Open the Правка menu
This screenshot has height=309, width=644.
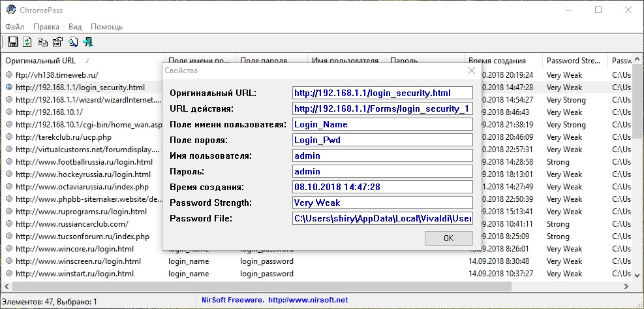click(46, 27)
